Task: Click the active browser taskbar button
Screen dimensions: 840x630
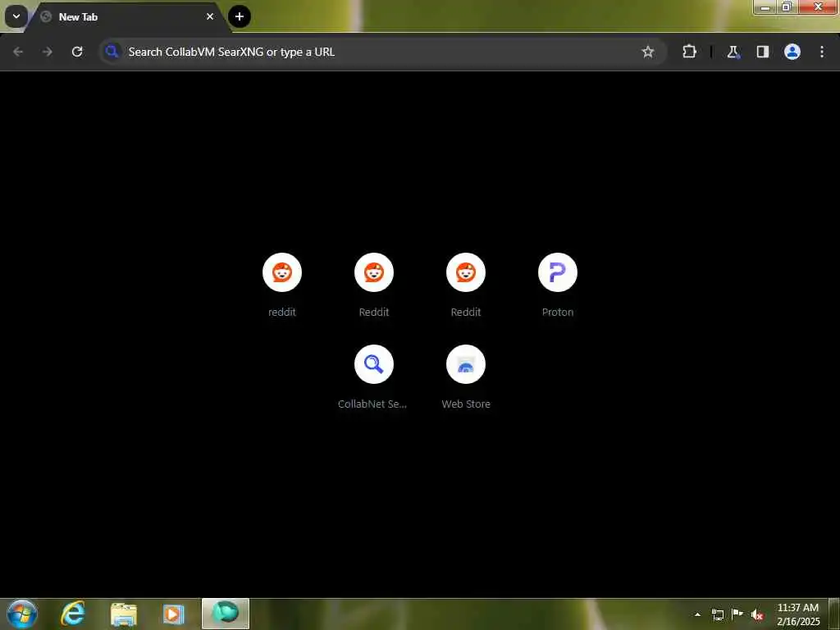Action: (x=226, y=614)
